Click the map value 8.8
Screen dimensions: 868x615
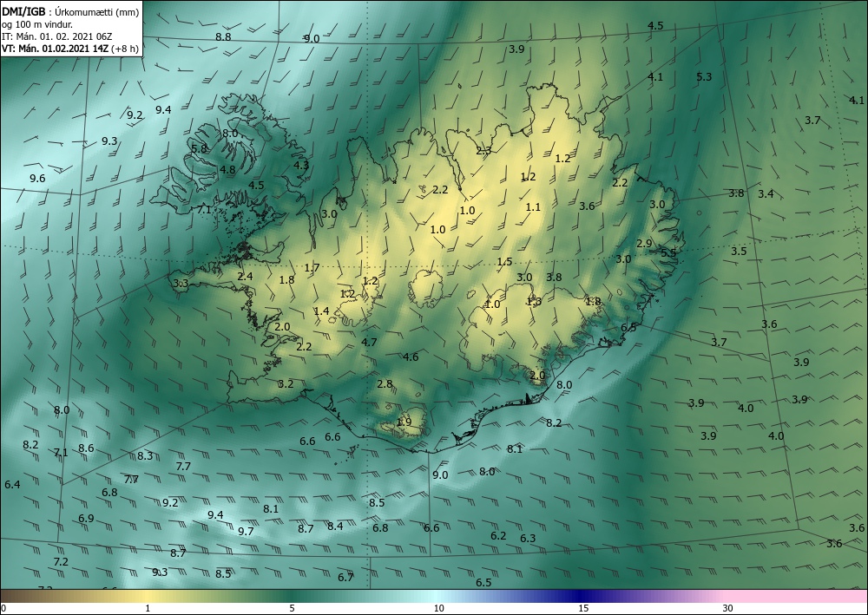223,37
